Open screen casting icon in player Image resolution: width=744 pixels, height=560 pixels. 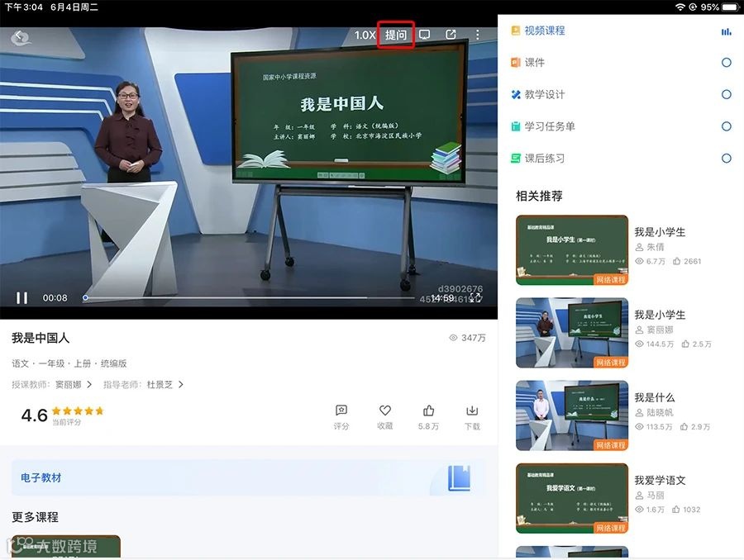pyautogui.click(x=424, y=35)
